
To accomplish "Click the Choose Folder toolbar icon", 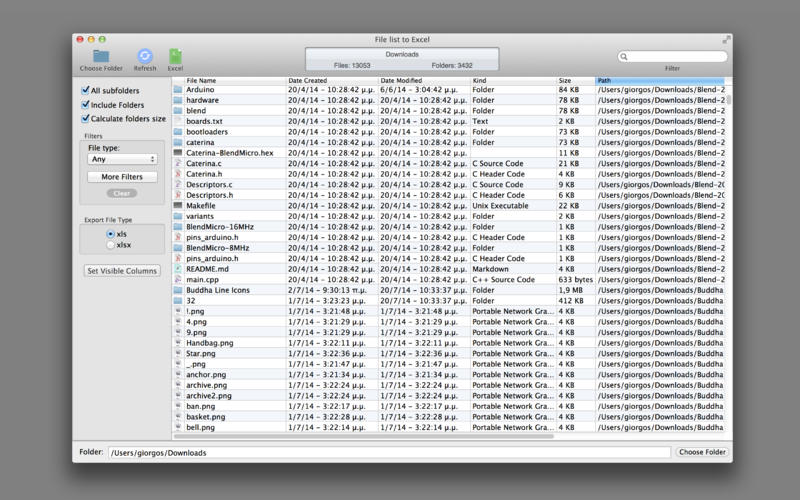I will pos(101,55).
